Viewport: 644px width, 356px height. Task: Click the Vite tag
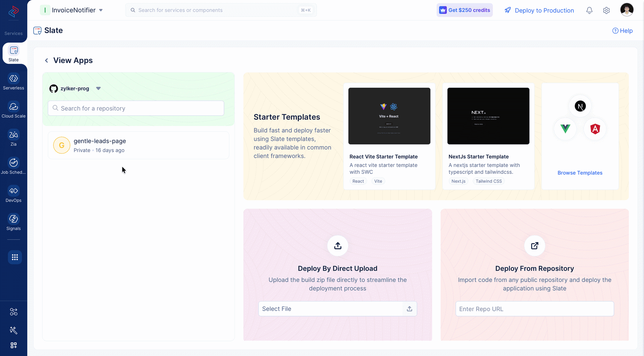tap(378, 181)
